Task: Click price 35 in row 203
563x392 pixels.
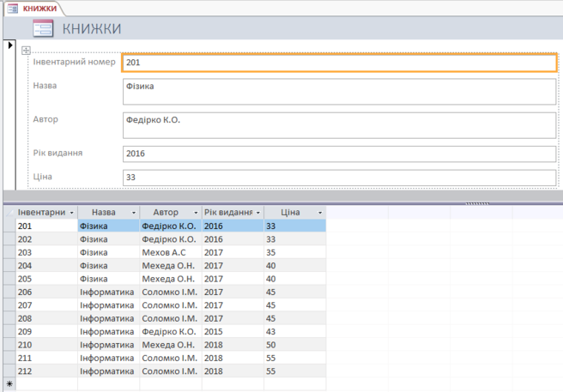Action: (294, 252)
